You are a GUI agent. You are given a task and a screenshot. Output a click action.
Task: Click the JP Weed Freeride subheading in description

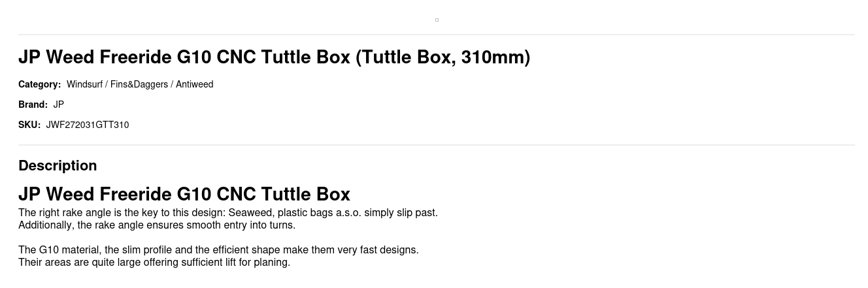click(184, 195)
